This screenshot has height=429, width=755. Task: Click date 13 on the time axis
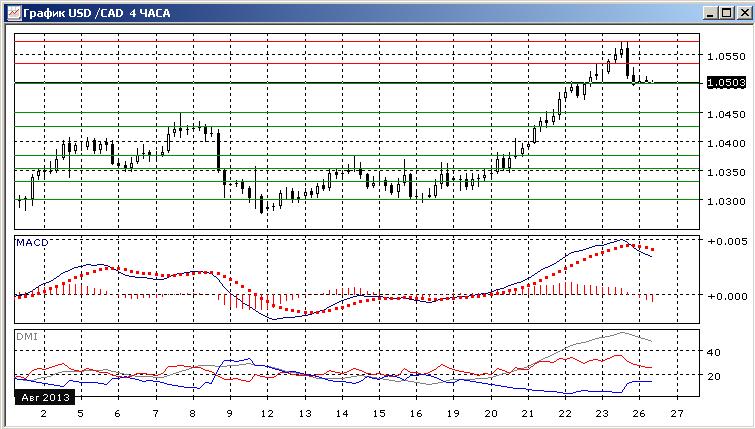pyautogui.click(x=305, y=414)
